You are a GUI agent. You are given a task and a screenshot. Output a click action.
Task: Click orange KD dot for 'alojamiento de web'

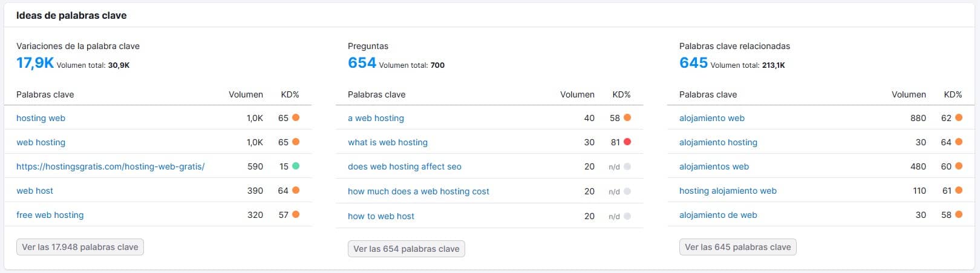(959, 214)
